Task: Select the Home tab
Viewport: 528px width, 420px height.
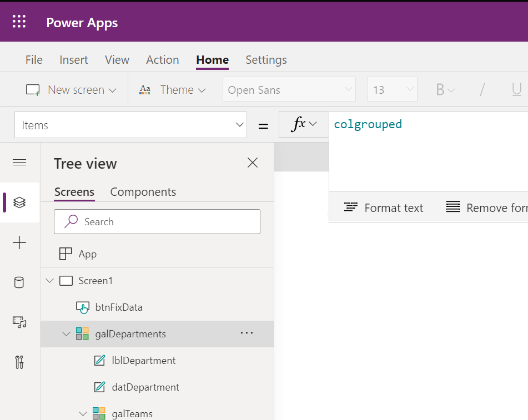Action: point(213,60)
